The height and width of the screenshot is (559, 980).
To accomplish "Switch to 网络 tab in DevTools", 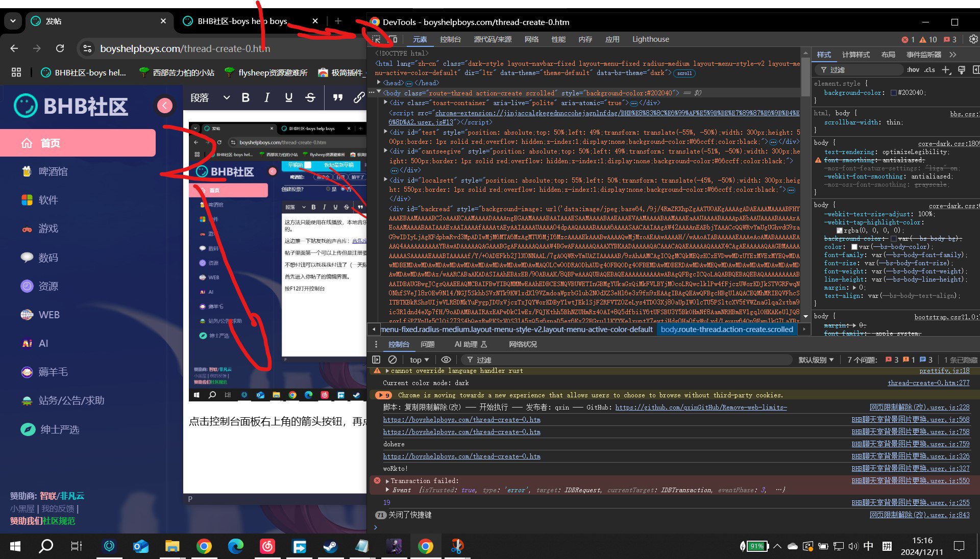I will pos(531,39).
